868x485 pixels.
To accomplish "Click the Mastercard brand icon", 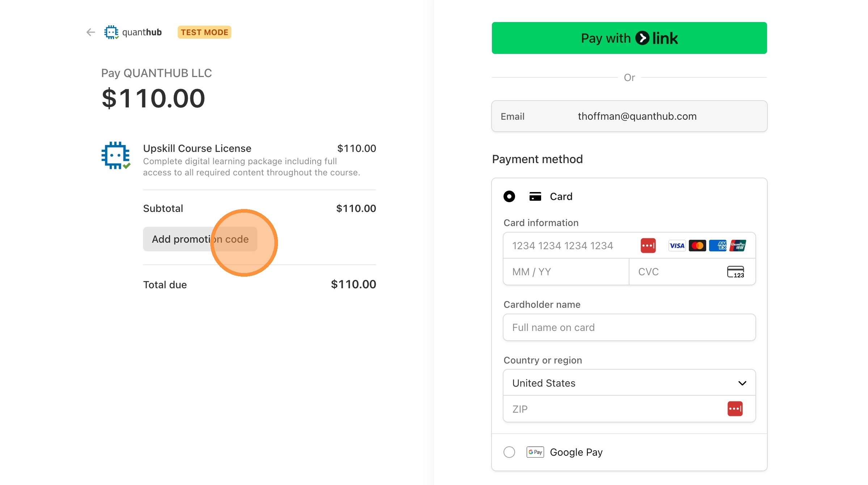I will [697, 246].
